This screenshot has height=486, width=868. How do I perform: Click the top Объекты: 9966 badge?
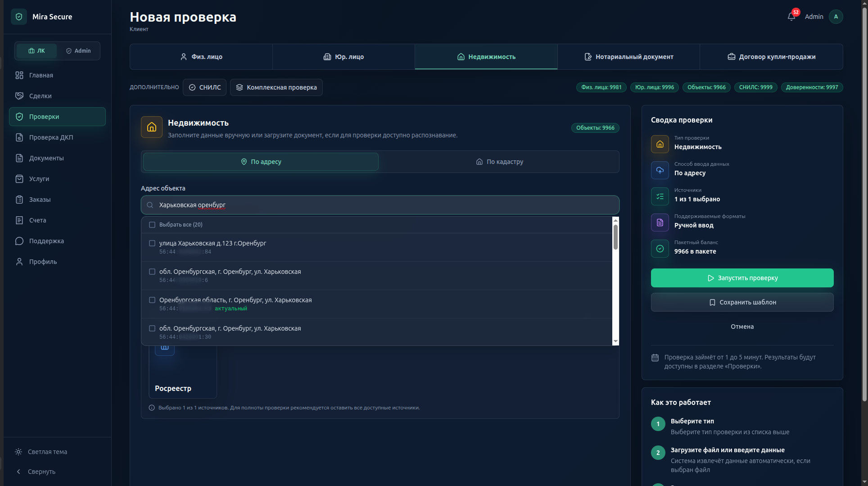[706, 87]
